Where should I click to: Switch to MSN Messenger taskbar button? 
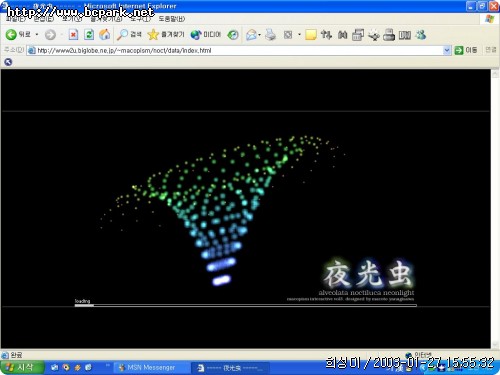[147, 367]
